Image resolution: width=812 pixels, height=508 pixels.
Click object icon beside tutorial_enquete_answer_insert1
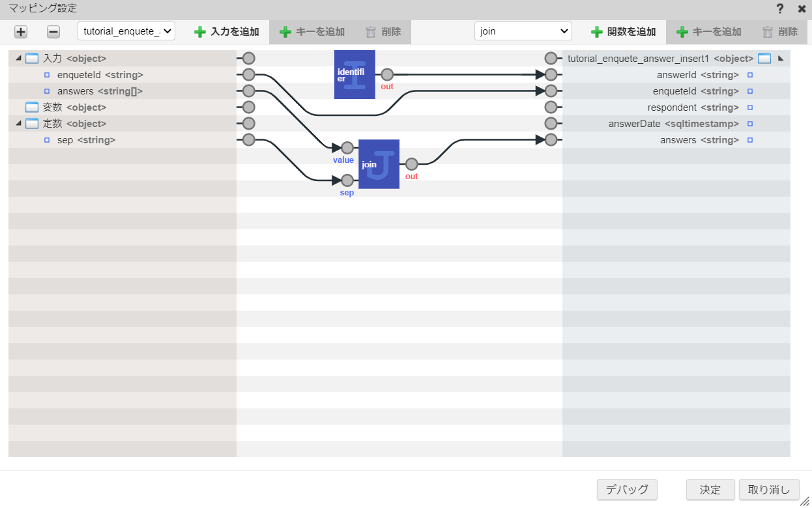764,59
